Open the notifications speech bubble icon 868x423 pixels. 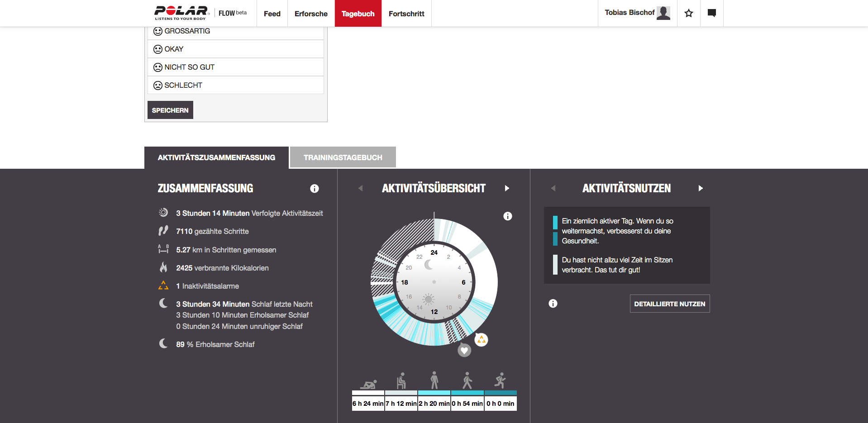tap(711, 14)
